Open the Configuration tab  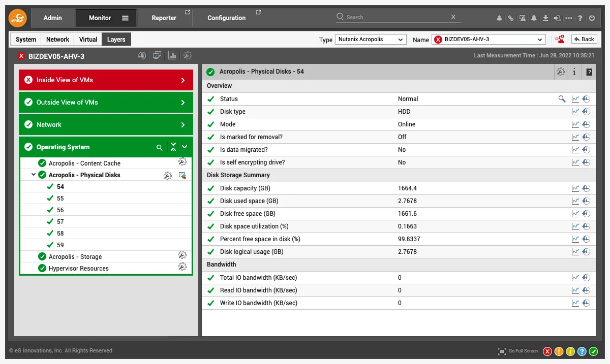227,18
